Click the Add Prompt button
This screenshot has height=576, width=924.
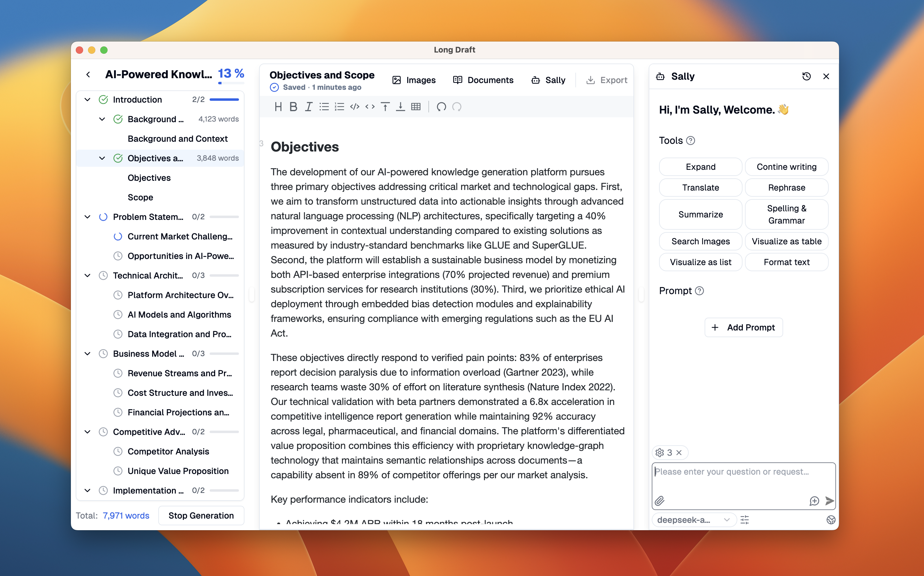[743, 327]
